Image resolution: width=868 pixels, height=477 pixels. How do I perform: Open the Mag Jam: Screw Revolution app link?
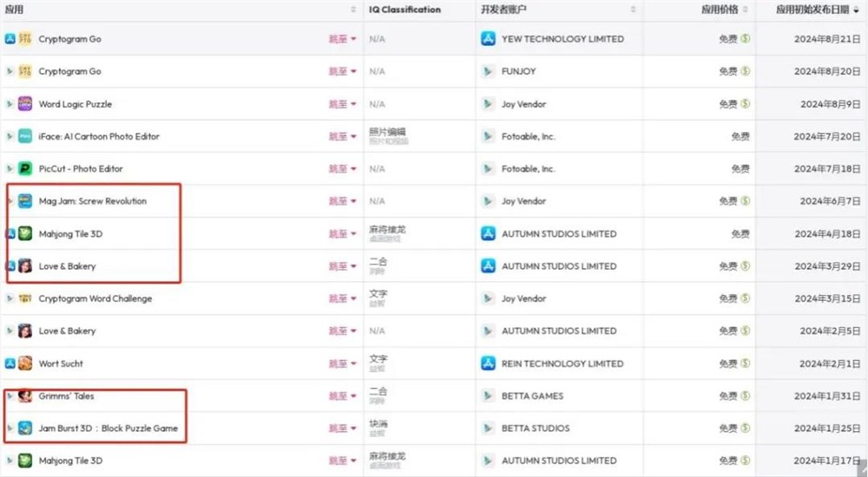93,201
